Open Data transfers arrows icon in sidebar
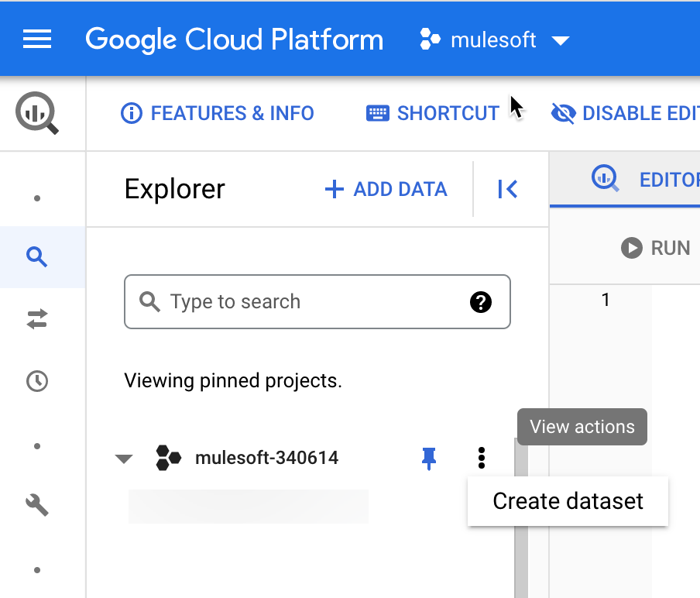 click(37, 319)
